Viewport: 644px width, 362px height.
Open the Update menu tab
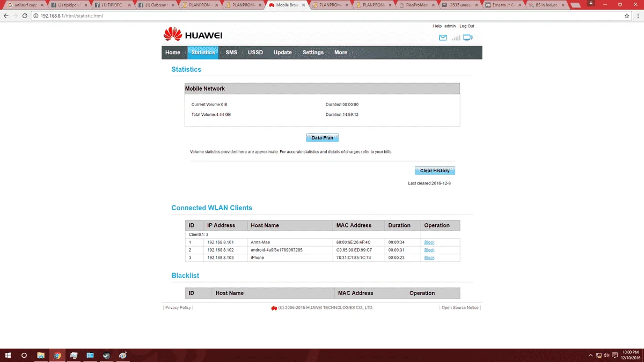click(x=282, y=53)
